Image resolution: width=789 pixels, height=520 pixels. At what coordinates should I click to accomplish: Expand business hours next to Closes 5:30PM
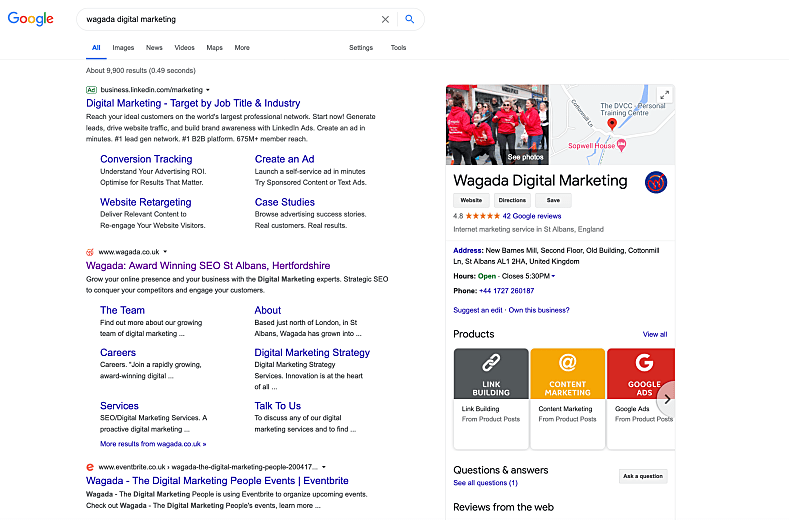click(554, 276)
